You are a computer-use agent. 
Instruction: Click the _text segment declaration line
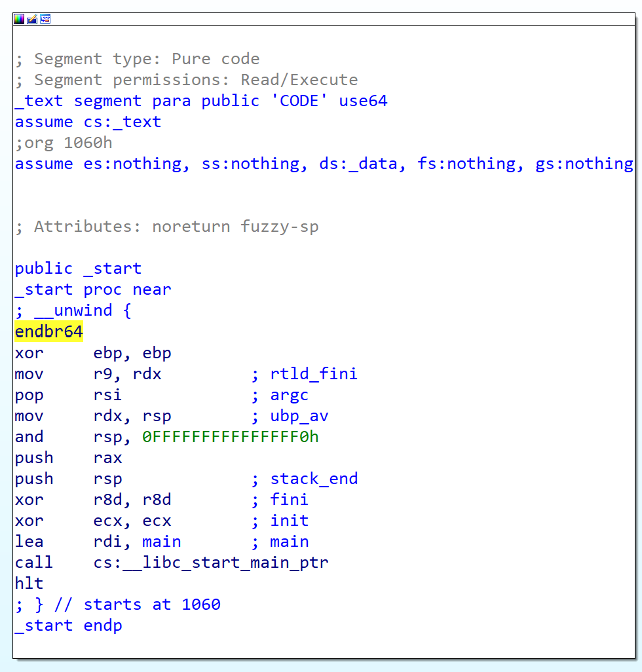tap(200, 101)
